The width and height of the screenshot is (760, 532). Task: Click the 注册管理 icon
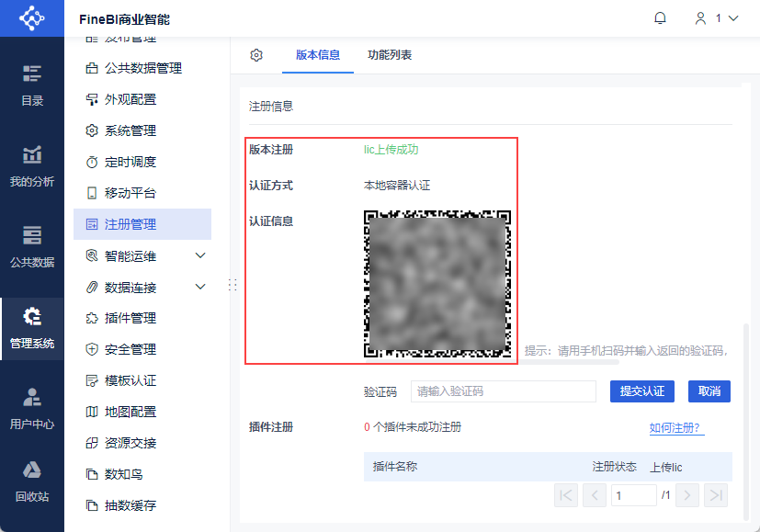[x=92, y=224]
